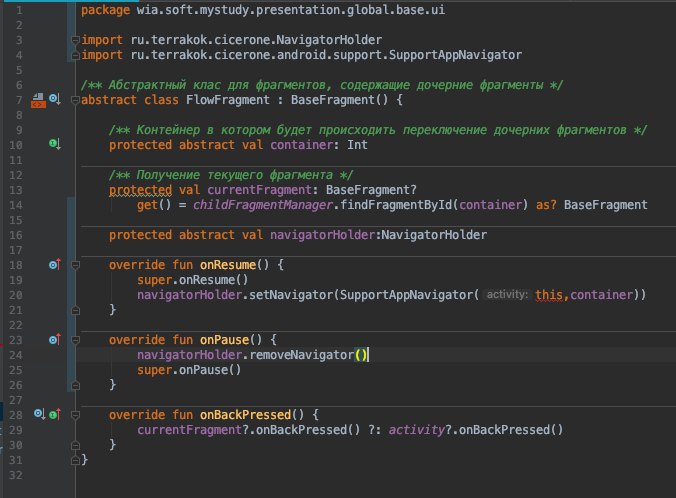Click the implemented-property gutter icon on line 10
The image size is (676, 498).
(55, 144)
